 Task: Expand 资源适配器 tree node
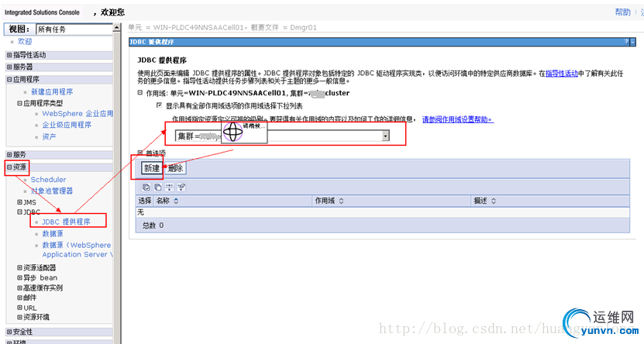19,267
